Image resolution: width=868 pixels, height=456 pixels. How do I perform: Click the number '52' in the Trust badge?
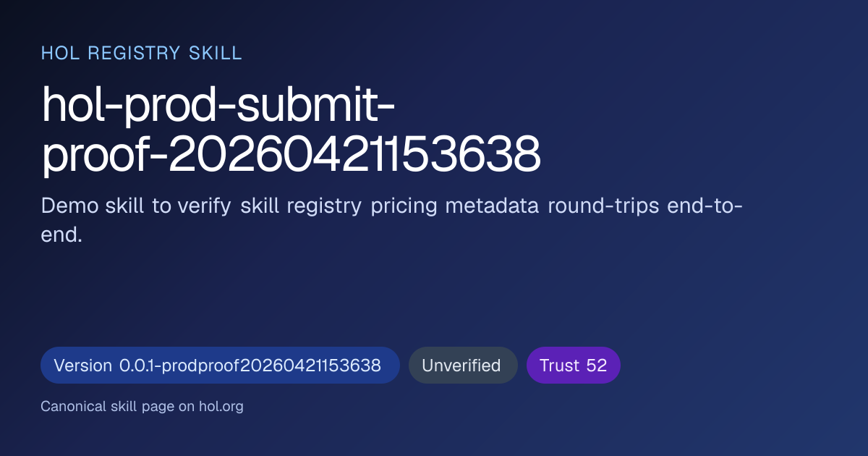[597, 366]
